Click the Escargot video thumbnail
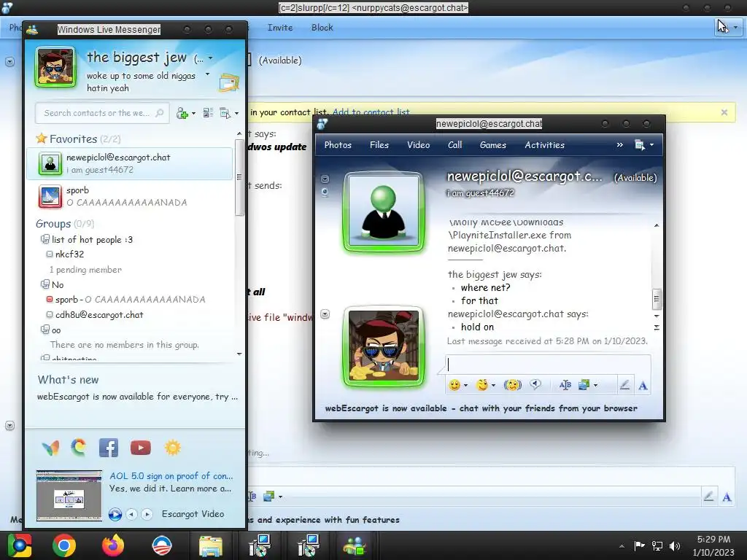This screenshot has height=560, width=747. pos(69,495)
